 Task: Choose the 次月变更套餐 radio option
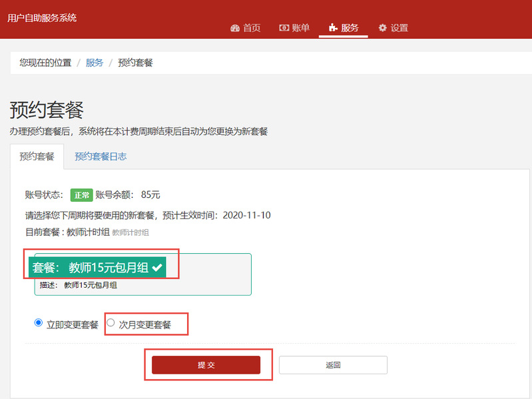pyautogui.click(x=111, y=322)
